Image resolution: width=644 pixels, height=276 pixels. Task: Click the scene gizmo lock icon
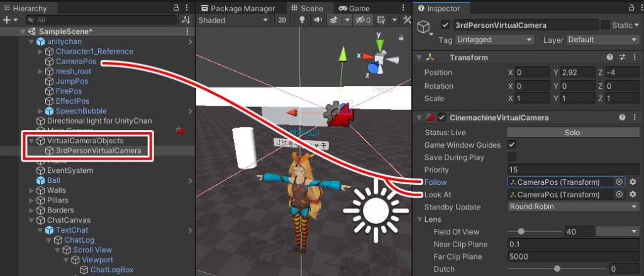point(401,38)
